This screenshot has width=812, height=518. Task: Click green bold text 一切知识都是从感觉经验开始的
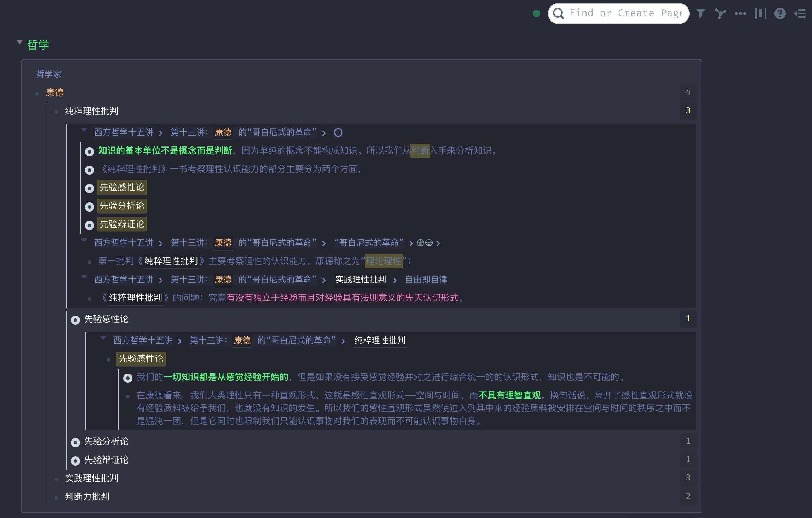[226, 377]
